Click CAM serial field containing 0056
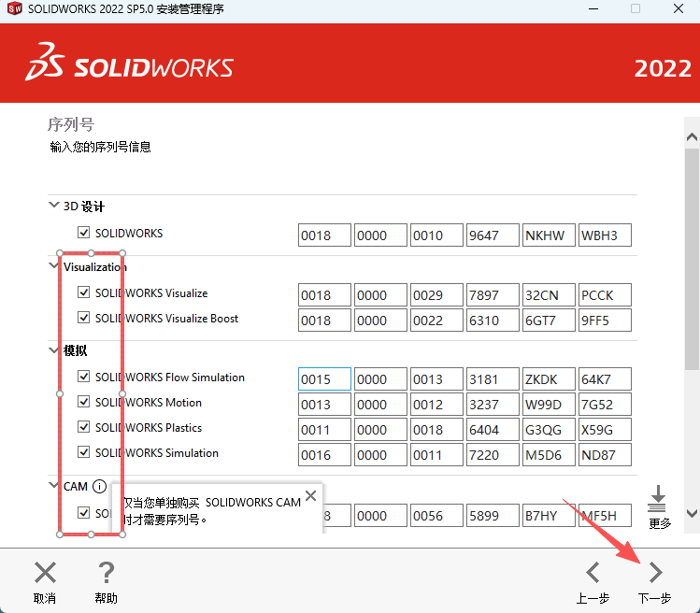 point(436,516)
